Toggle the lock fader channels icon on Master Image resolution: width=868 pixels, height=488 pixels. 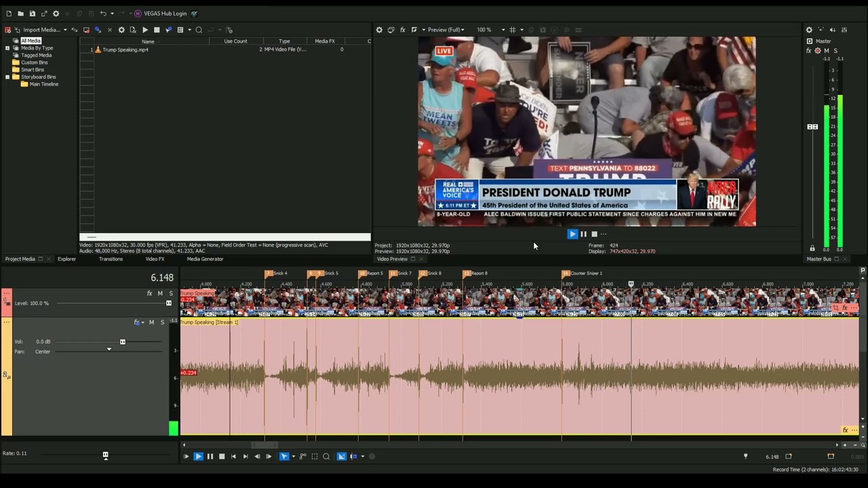click(x=812, y=249)
